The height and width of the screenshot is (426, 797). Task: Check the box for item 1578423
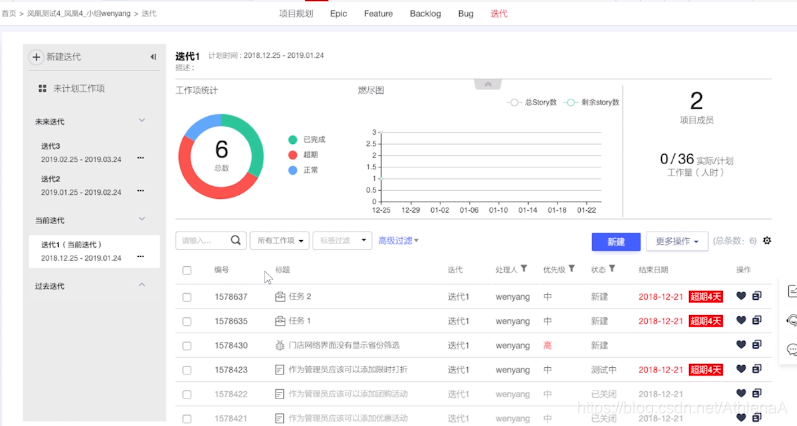(x=187, y=370)
